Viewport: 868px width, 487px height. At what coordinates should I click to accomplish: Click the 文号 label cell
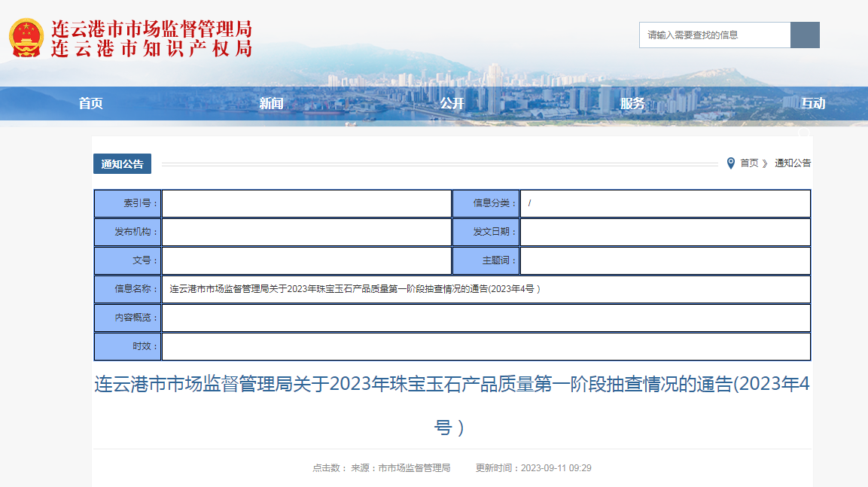coord(128,260)
